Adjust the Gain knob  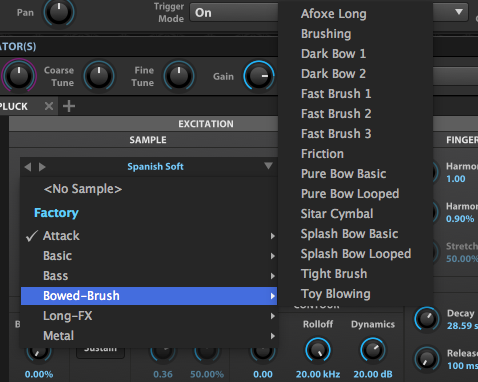click(x=259, y=76)
